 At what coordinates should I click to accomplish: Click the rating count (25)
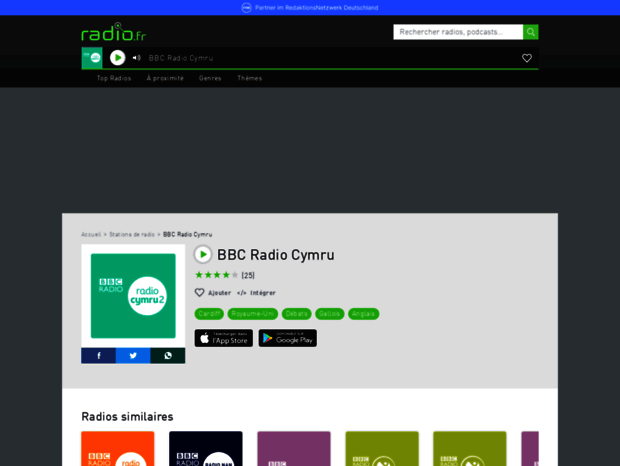point(248,275)
